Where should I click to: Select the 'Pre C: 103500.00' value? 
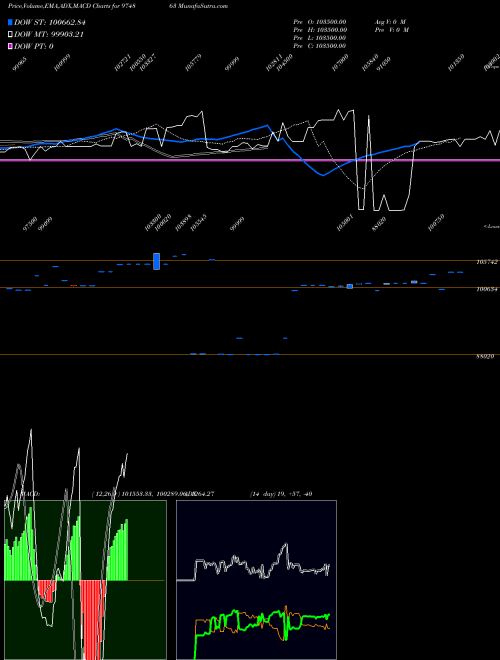[320, 46]
